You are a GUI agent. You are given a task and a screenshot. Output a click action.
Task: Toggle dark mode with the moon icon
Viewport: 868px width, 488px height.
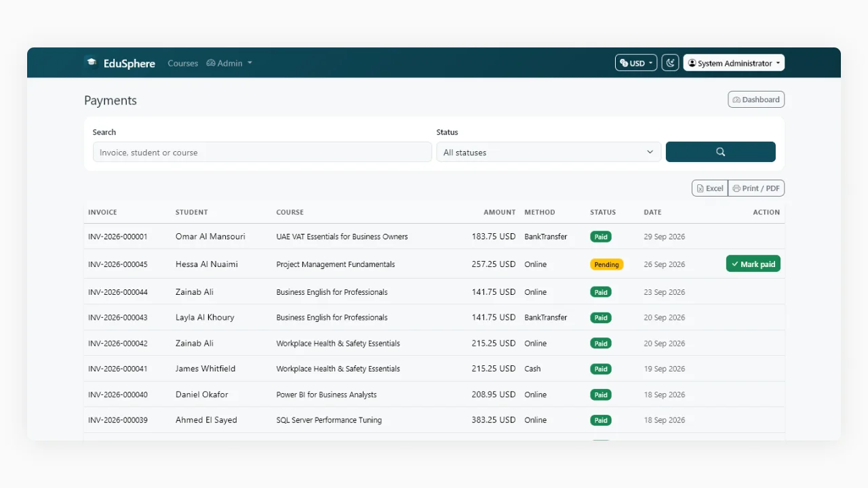tap(670, 63)
